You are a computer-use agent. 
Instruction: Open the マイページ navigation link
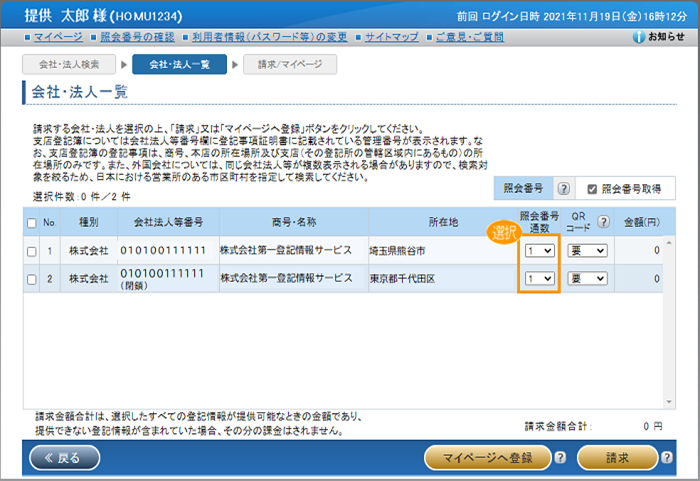[x=57, y=37]
